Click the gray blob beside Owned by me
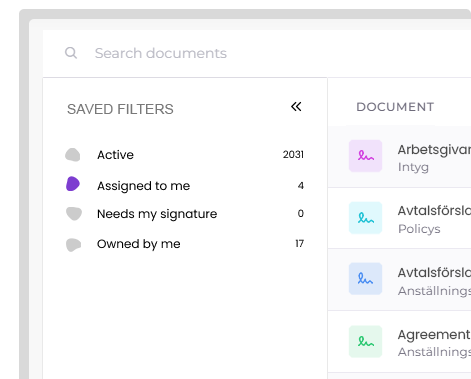 [x=73, y=245]
